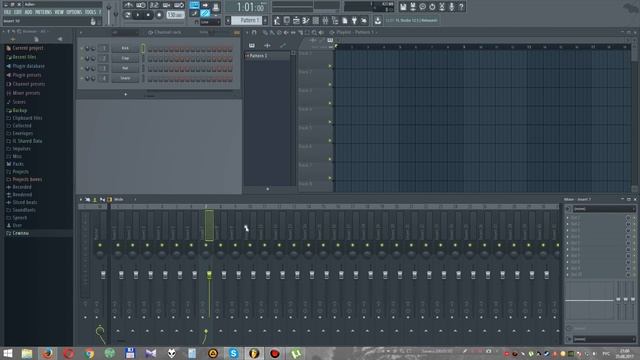Click the tempo display field
The width and height of the screenshot is (640, 360).
coord(175,15)
